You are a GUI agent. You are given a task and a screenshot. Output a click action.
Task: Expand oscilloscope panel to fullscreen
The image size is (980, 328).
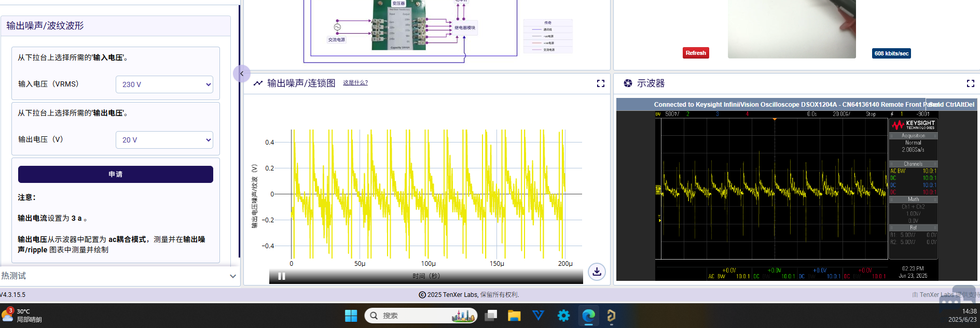point(971,83)
